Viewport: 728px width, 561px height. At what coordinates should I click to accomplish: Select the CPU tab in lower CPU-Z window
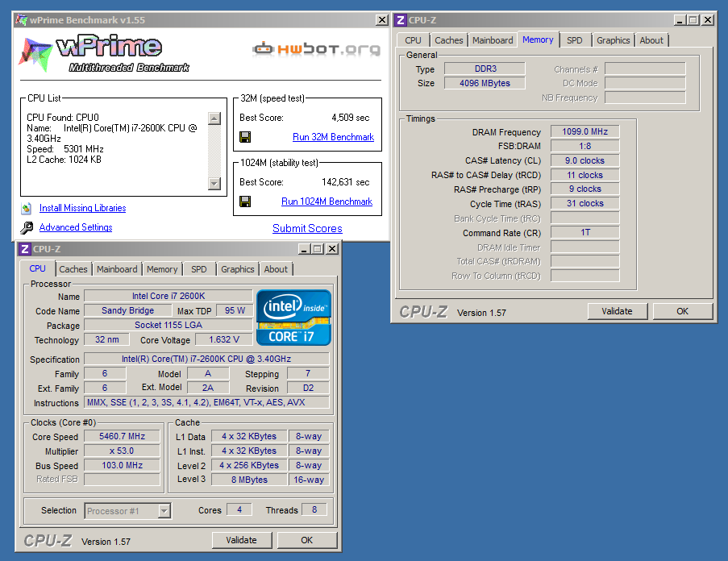coord(38,268)
